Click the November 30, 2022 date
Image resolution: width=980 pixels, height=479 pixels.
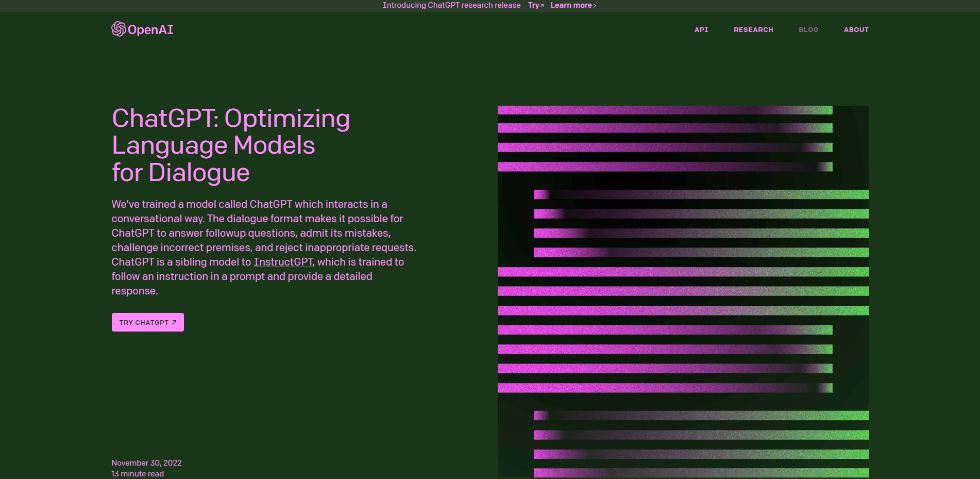click(x=147, y=463)
